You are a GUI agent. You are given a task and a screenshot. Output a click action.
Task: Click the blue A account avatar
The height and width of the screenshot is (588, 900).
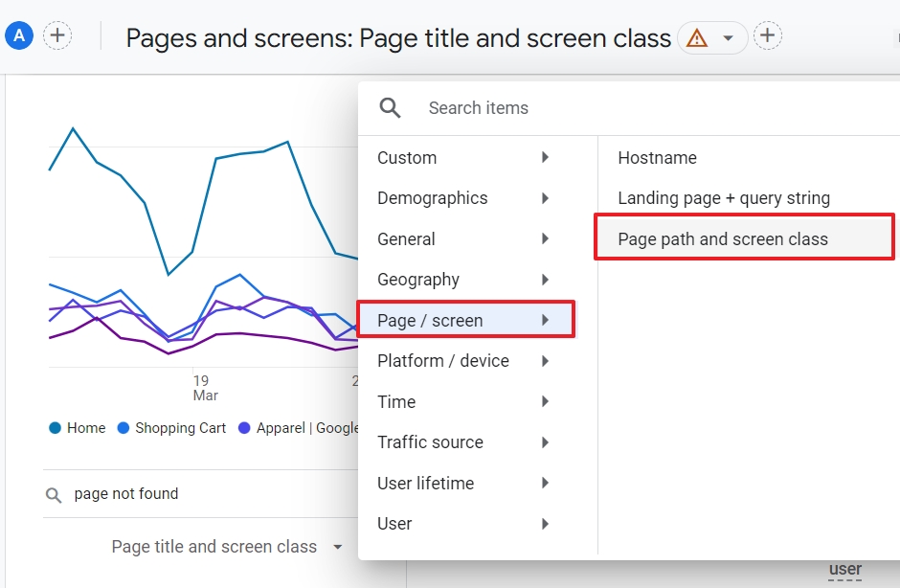tap(18, 35)
